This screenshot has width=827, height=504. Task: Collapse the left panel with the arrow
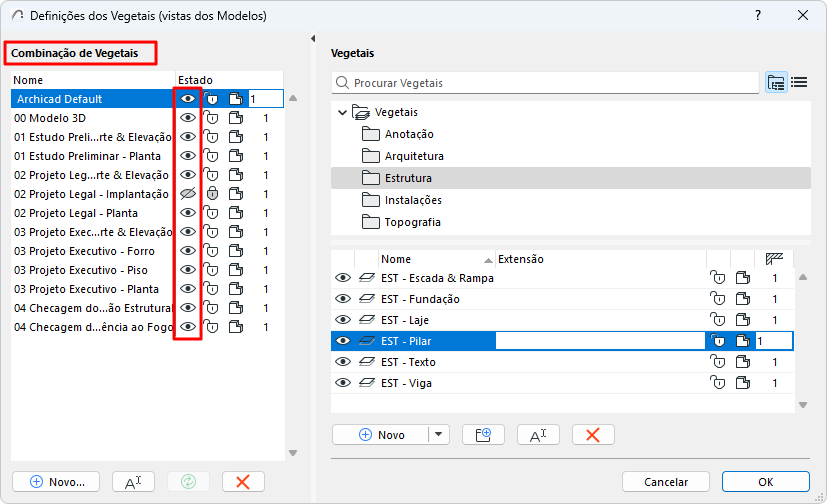pos(314,39)
